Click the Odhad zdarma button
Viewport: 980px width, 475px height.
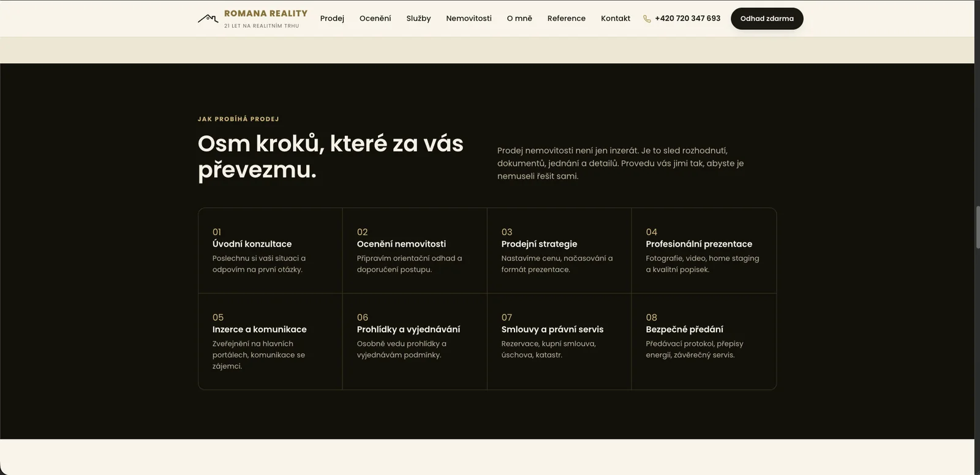click(x=767, y=18)
